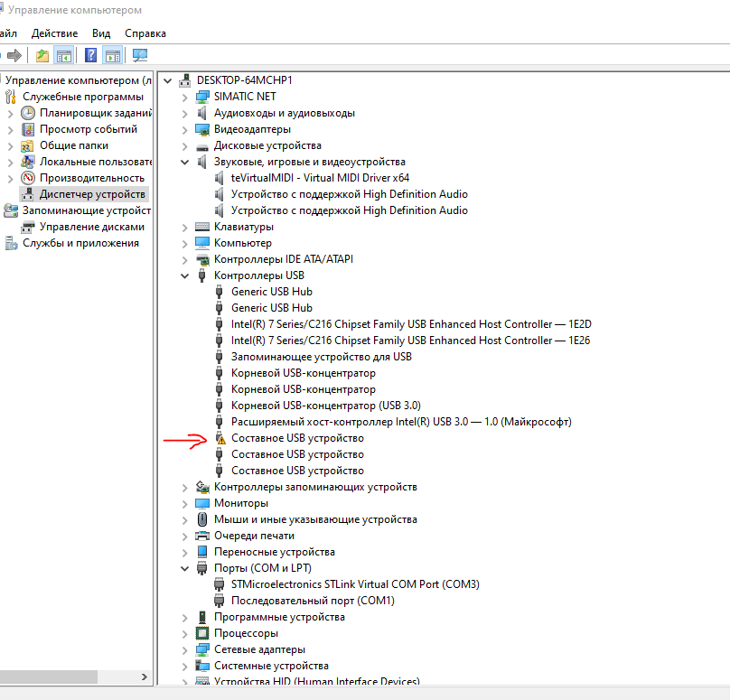Expand Аудиовходы и аудиовыходы category
This screenshot has height=700, width=730.
point(185,114)
